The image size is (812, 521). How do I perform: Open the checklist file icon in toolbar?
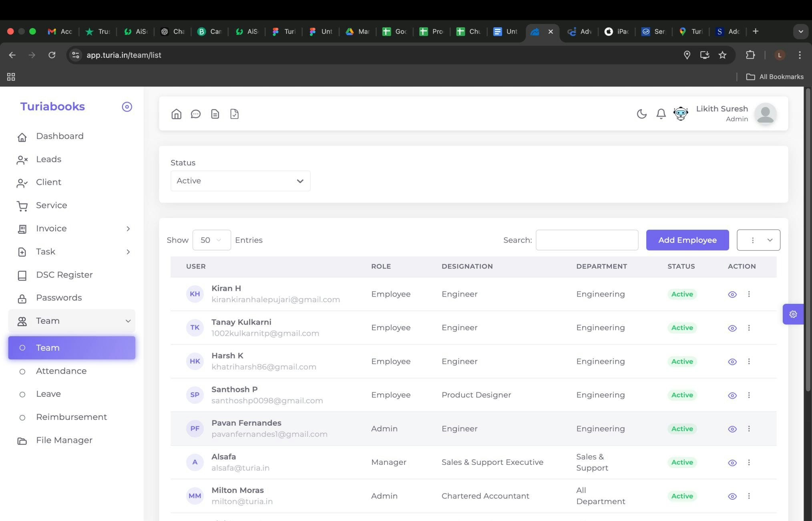(x=234, y=114)
